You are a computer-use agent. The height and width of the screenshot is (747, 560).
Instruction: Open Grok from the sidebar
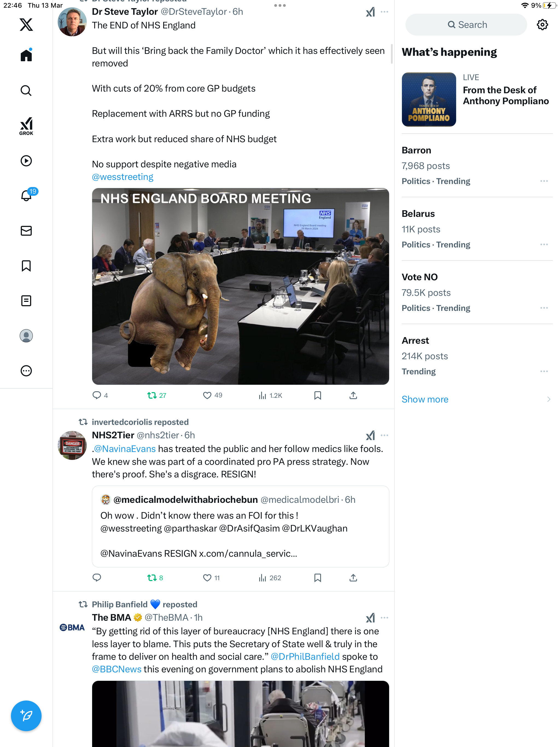26,126
